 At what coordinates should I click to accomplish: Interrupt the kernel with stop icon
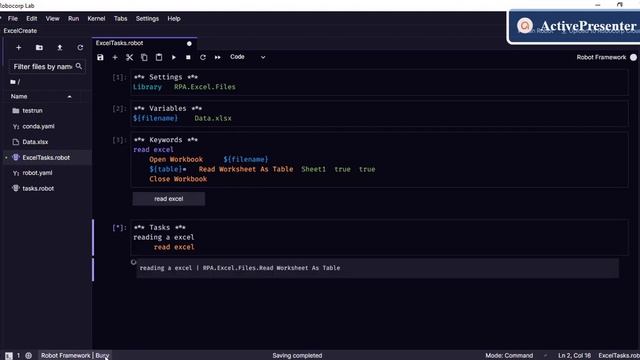tap(188, 58)
